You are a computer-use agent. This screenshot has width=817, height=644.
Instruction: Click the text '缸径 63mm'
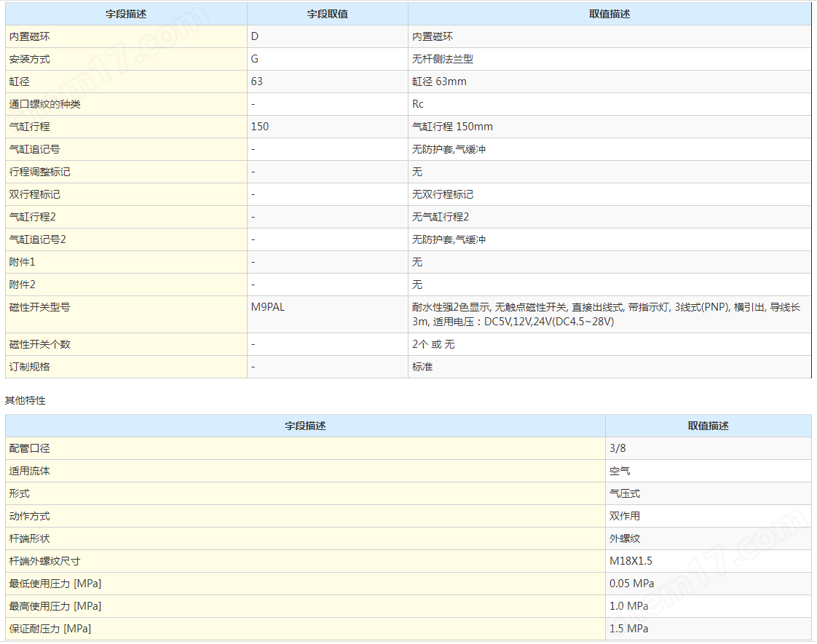(439, 82)
